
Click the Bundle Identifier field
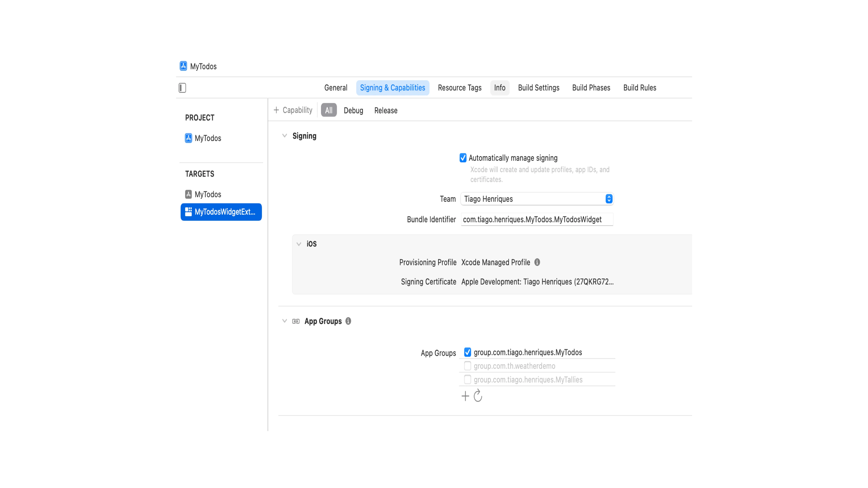tap(537, 220)
